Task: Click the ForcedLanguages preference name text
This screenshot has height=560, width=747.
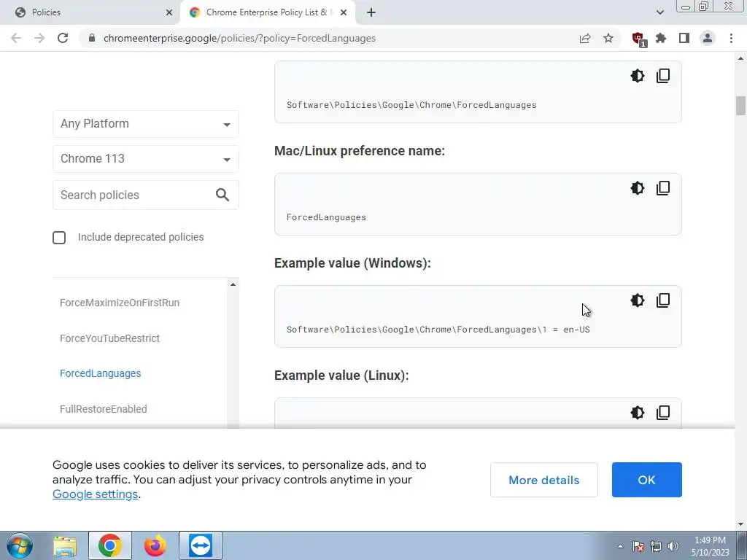Action: [326, 217]
